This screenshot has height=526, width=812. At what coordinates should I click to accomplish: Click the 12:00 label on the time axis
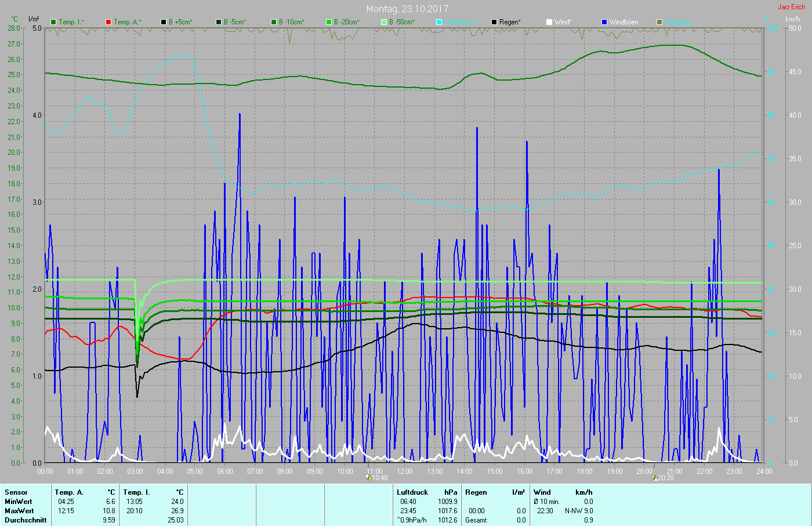[x=404, y=471]
